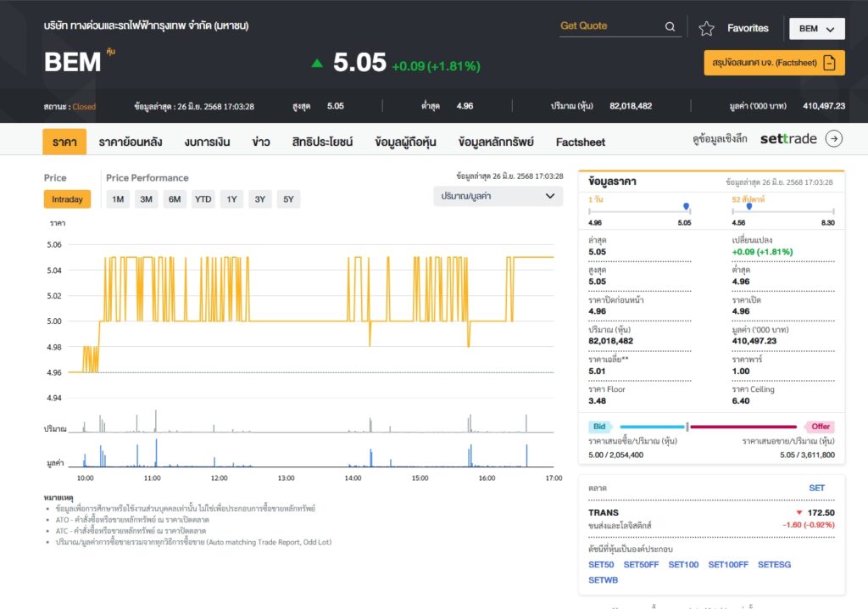Viewport: 868px width, 609px height.
Task: Open the SET100FF index link
Action: (728, 565)
